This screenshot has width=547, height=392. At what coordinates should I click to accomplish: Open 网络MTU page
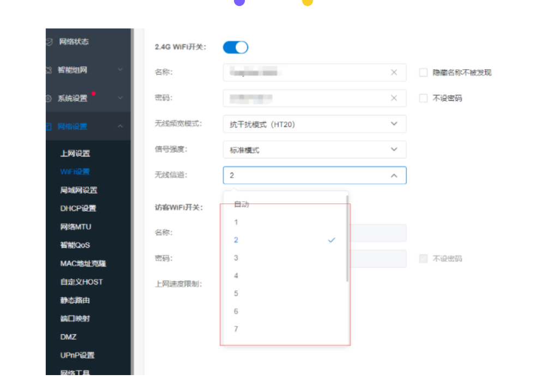76,227
